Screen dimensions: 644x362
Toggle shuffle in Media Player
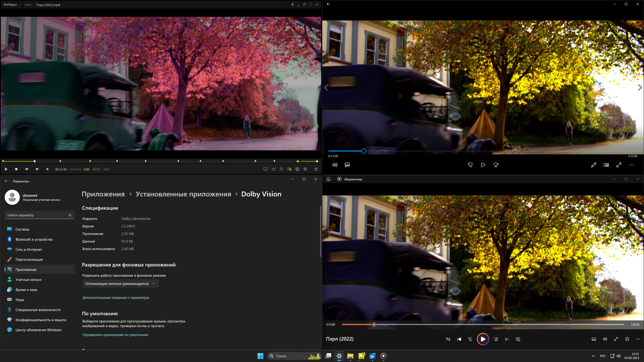pos(448,339)
